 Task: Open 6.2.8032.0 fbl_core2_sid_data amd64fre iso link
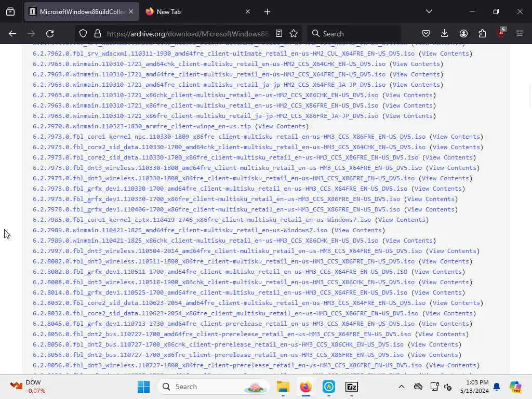[229, 303]
